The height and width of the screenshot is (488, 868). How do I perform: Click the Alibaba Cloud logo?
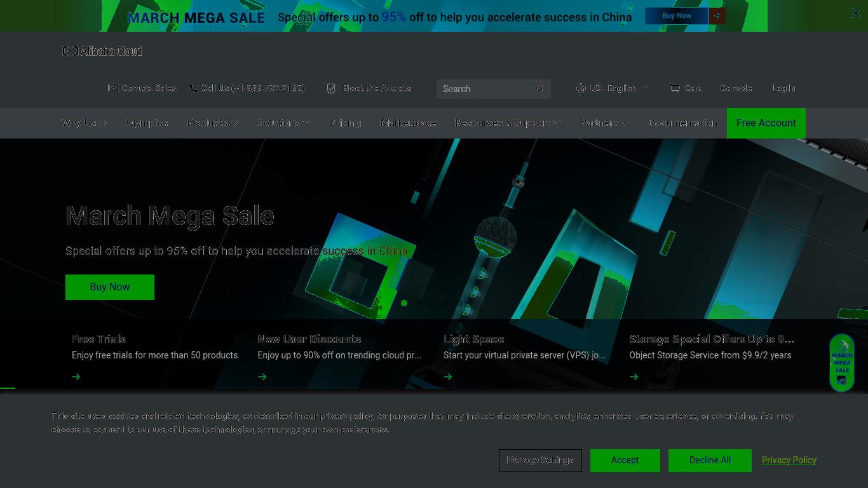[x=102, y=51]
